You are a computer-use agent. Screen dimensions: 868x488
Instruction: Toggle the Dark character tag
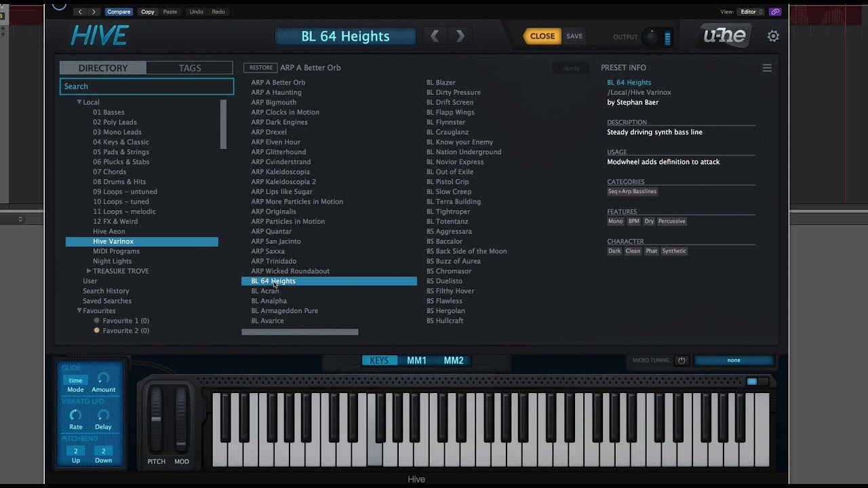coord(614,251)
